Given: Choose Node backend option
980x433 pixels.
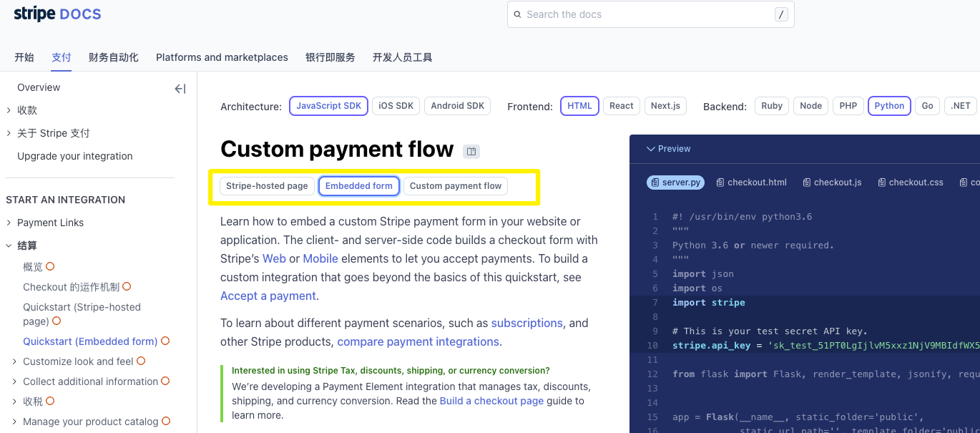Looking at the screenshot, I should pyautogui.click(x=810, y=106).
